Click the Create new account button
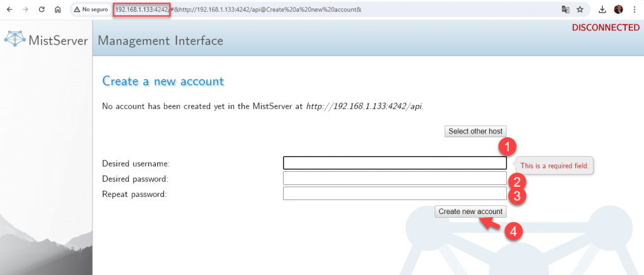644x275 pixels. [470, 211]
